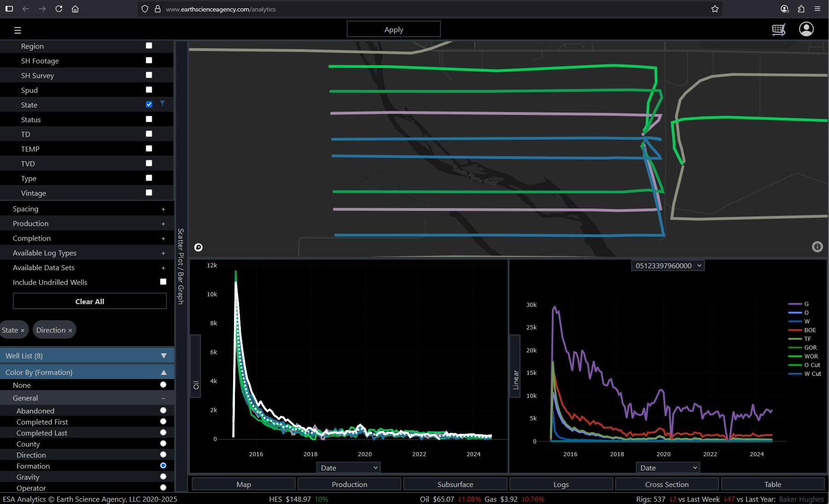Open left chart Date axis dropdown
This screenshot has width=829, height=504.
pos(348,468)
